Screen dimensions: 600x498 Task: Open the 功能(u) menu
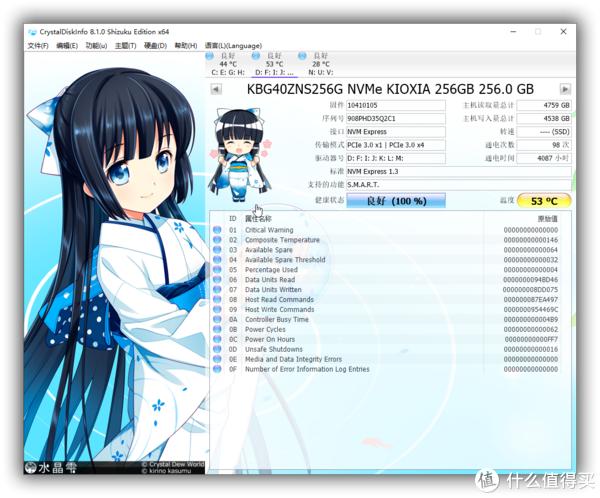pos(96,46)
